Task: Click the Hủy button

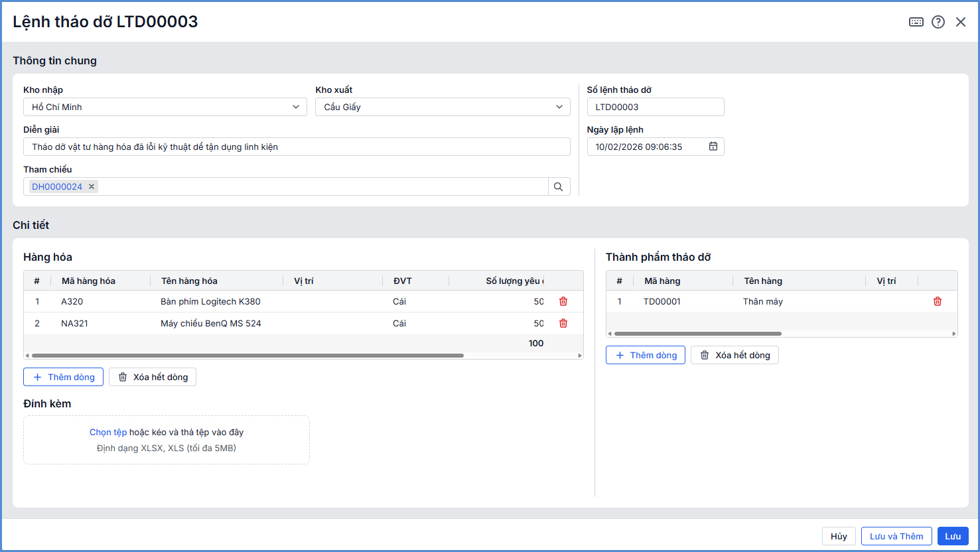Action: click(839, 536)
